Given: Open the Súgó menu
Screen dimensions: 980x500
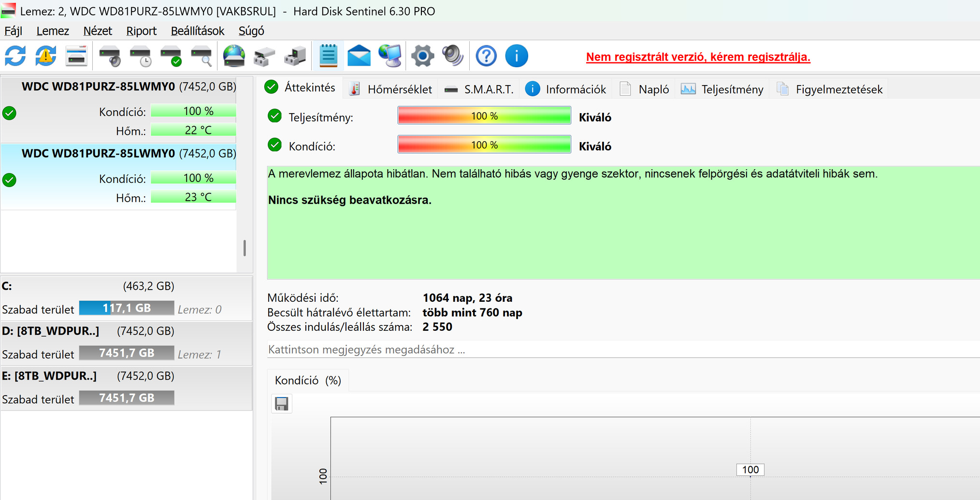Looking at the screenshot, I should 251,31.
